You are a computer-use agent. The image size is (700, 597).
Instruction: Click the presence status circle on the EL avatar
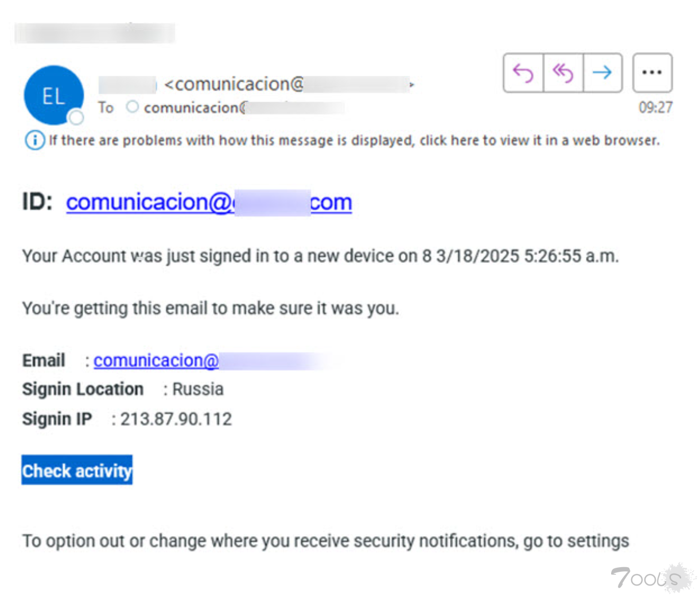[76, 118]
